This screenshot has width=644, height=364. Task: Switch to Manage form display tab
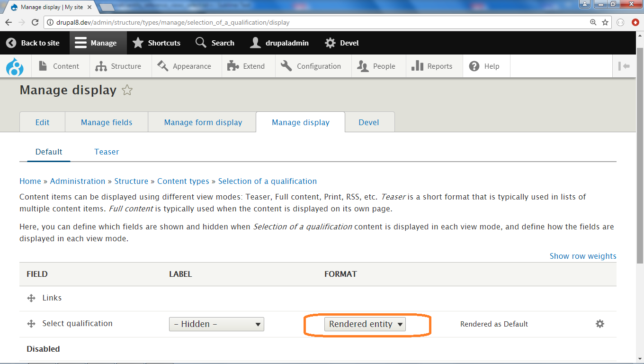tap(203, 122)
